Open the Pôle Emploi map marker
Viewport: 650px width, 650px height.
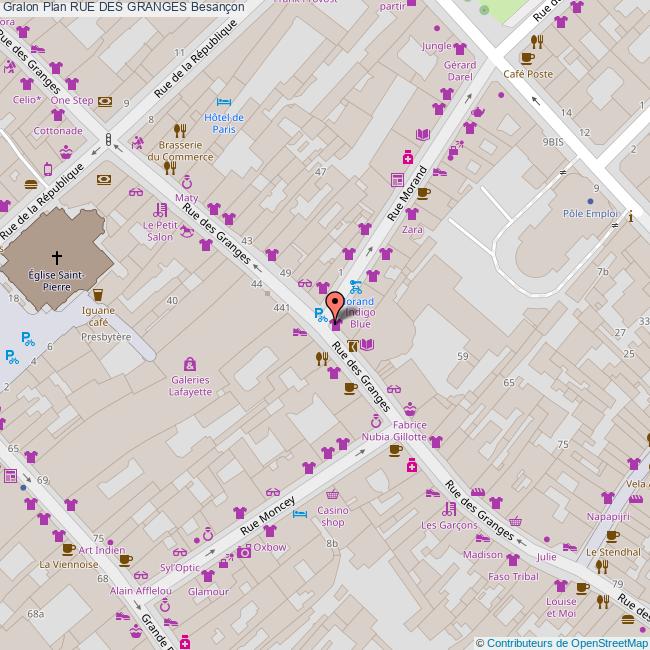[x=588, y=198]
